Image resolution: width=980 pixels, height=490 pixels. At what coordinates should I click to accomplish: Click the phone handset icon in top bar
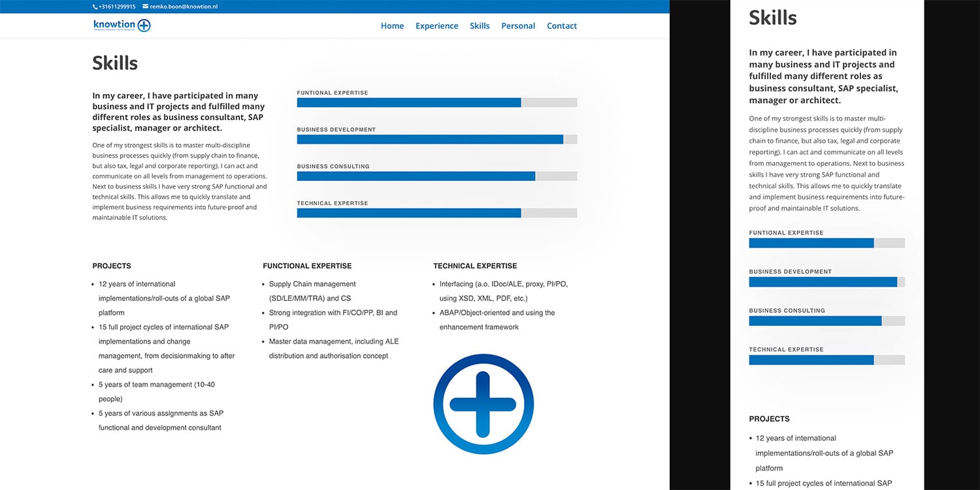click(95, 7)
